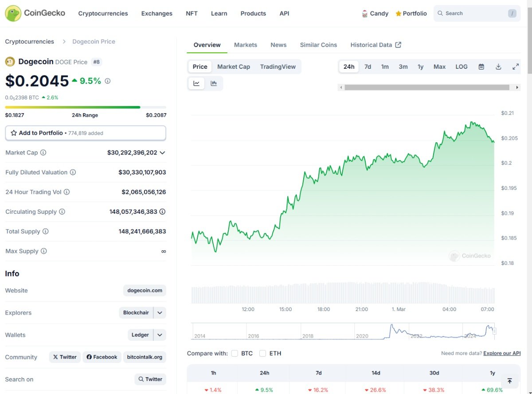This screenshot has width=532, height=394.
Task: Open circulating supply details icon beside value
Action: 163,212
